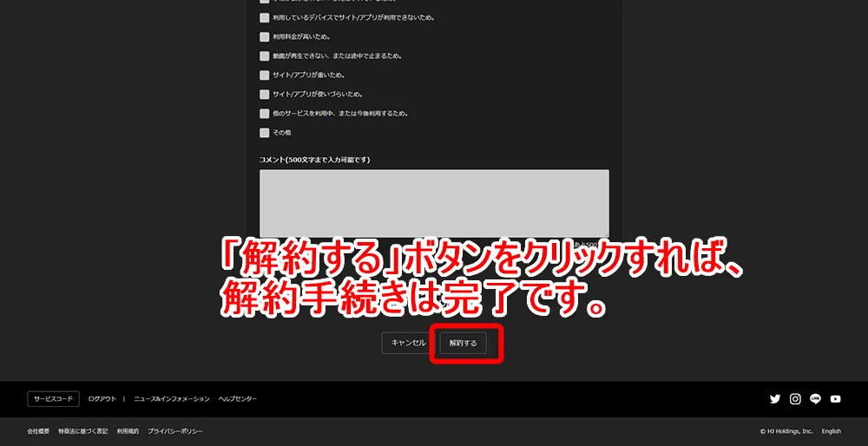Open the ヘルプセンター link

(x=238, y=399)
